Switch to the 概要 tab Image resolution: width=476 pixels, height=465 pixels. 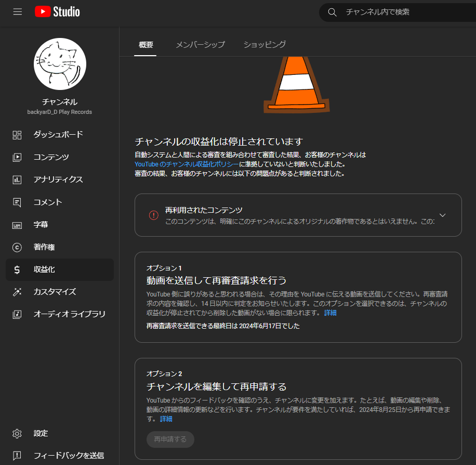tap(146, 45)
